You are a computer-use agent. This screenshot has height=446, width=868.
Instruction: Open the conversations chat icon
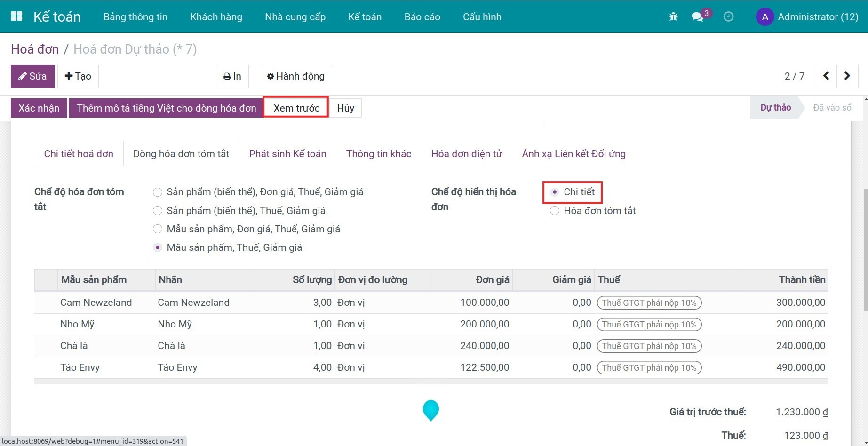click(697, 17)
